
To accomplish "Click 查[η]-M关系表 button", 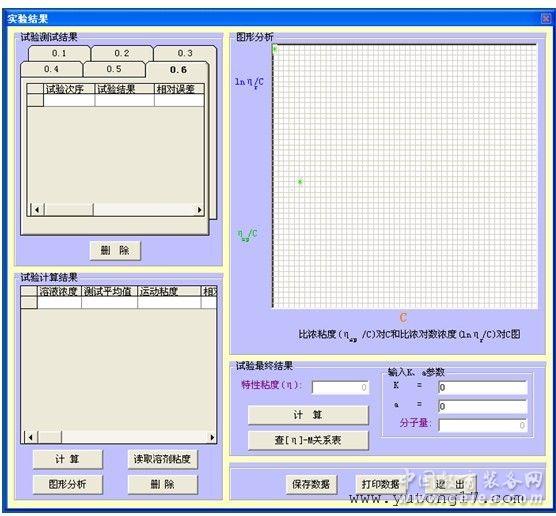I will coord(308,440).
